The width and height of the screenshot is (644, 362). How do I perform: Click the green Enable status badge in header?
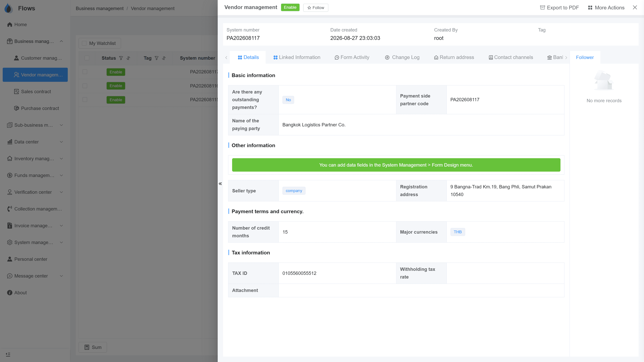(290, 7)
